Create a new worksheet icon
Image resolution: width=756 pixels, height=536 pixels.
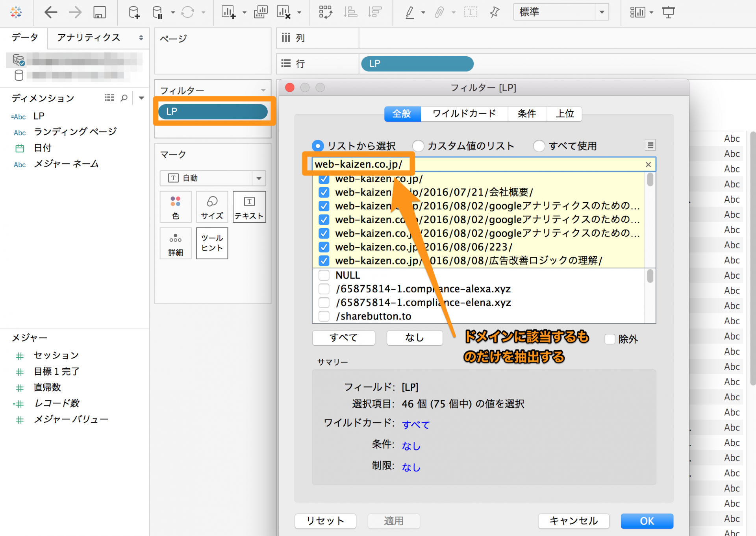[x=228, y=12]
